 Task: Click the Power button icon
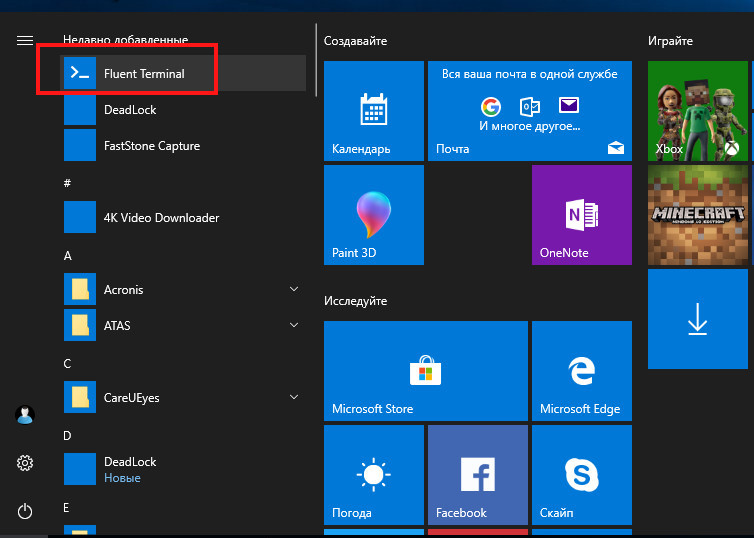coord(25,511)
